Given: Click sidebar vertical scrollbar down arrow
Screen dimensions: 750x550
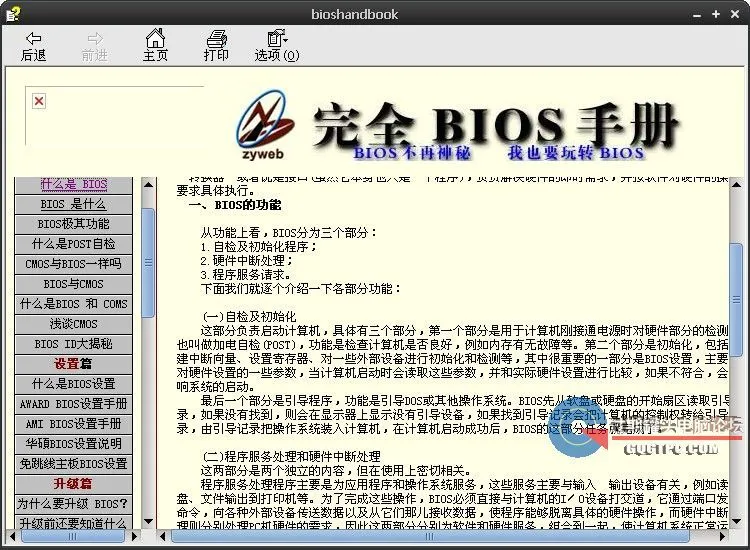Looking at the screenshot, I should (x=148, y=521).
